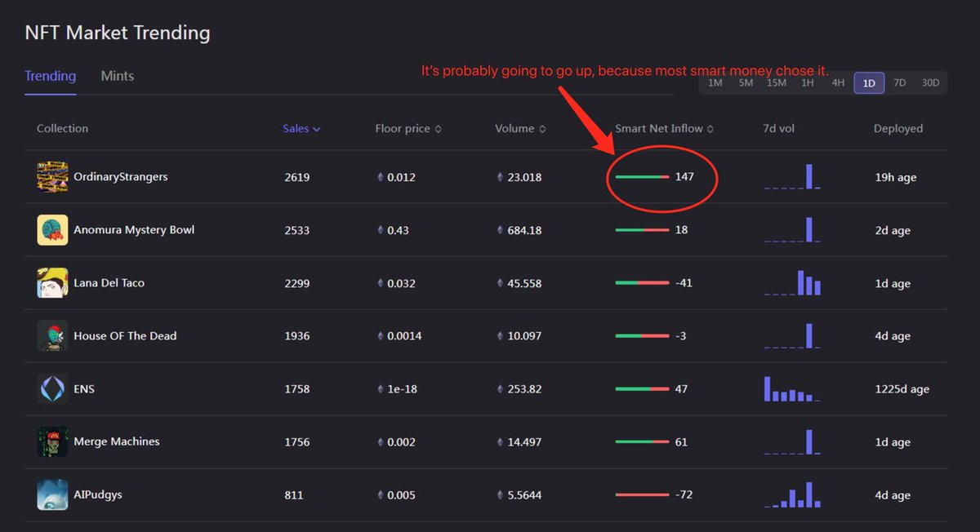The width and height of the screenshot is (980, 532).
Task: Click AIPudgys volume 5.5644
Action: click(x=524, y=495)
